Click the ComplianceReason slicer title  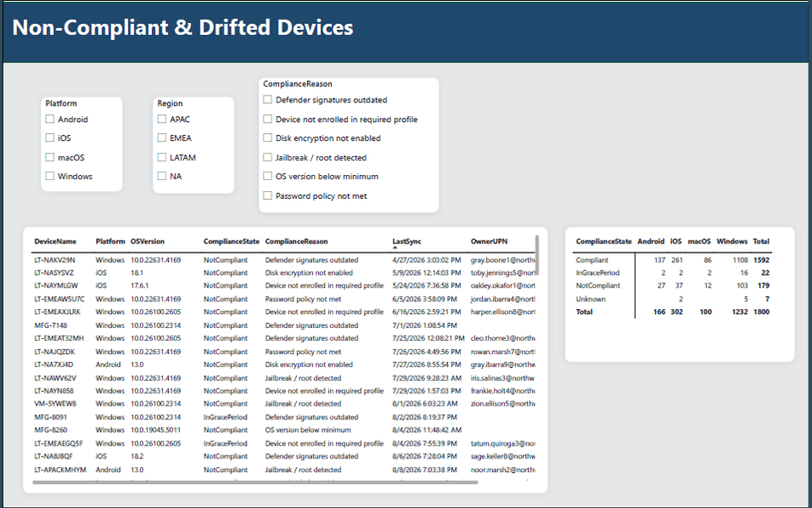click(298, 84)
